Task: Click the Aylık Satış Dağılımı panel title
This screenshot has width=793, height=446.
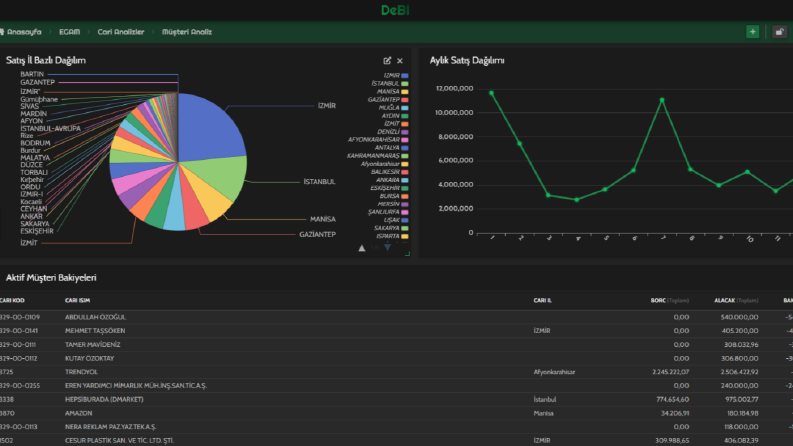Action: (467, 60)
